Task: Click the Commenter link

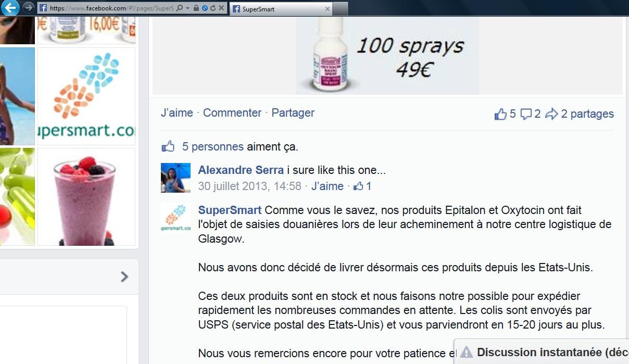Action: tap(232, 113)
